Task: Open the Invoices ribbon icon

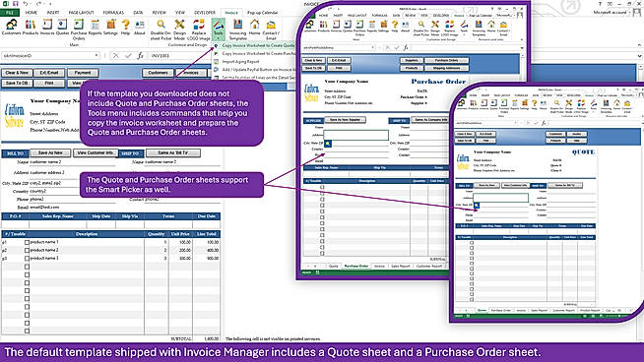Action: (47, 28)
